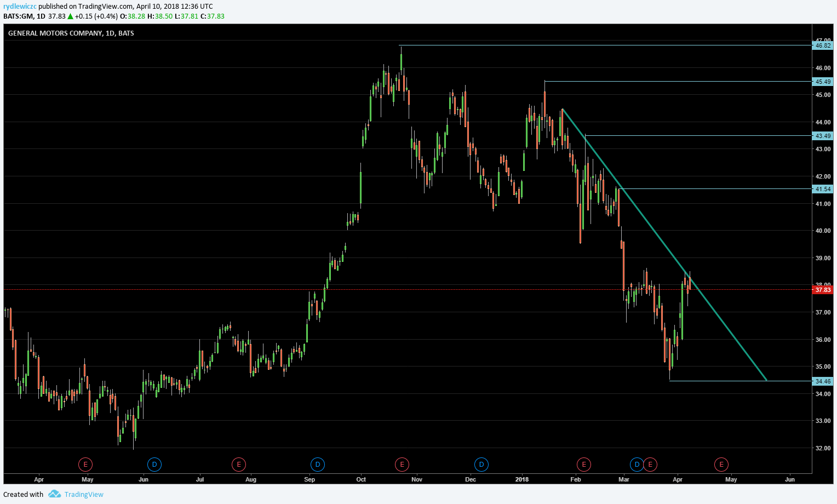The width and height of the screenshot is (837, 504).
Task: Click the Dec label on the time axis
Action: click(x=471, y=479)
